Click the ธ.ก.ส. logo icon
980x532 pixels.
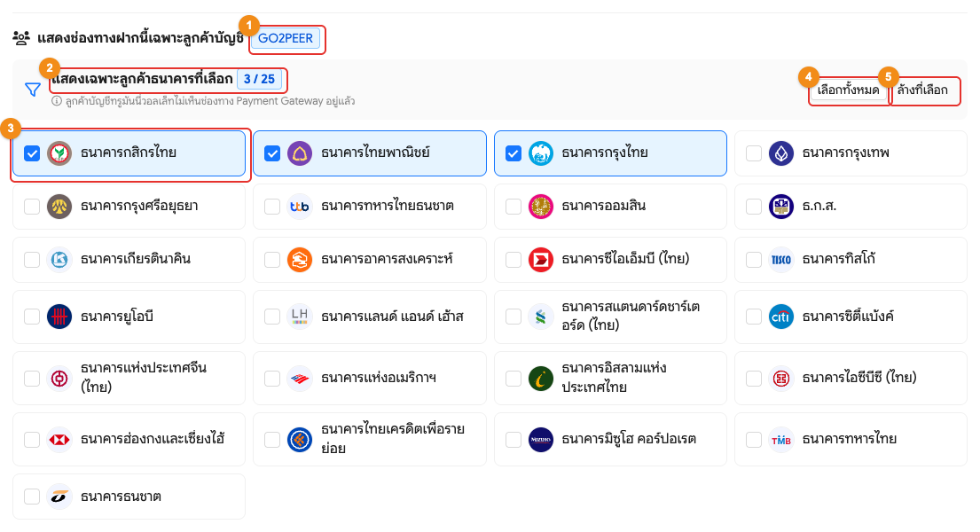[781, 207]
